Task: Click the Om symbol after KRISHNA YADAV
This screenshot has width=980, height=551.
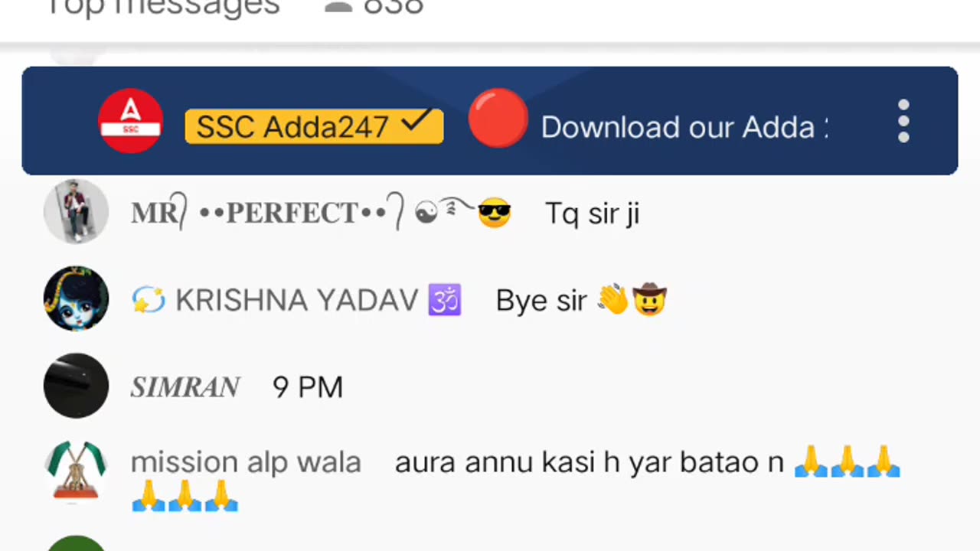Action: point(445,300)
